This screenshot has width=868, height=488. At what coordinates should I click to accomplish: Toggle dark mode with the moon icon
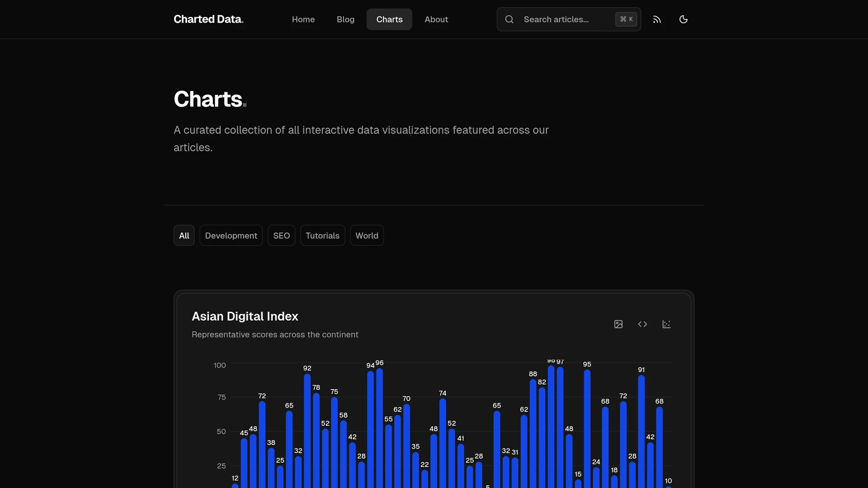click(x=684, y=19)
